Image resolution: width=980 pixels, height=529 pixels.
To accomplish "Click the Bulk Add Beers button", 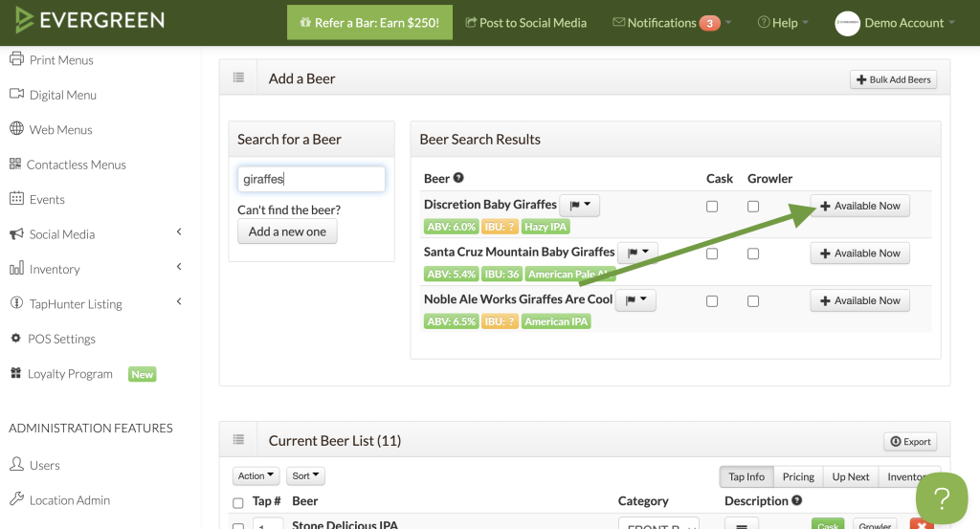I will click(x=893, y=79).
